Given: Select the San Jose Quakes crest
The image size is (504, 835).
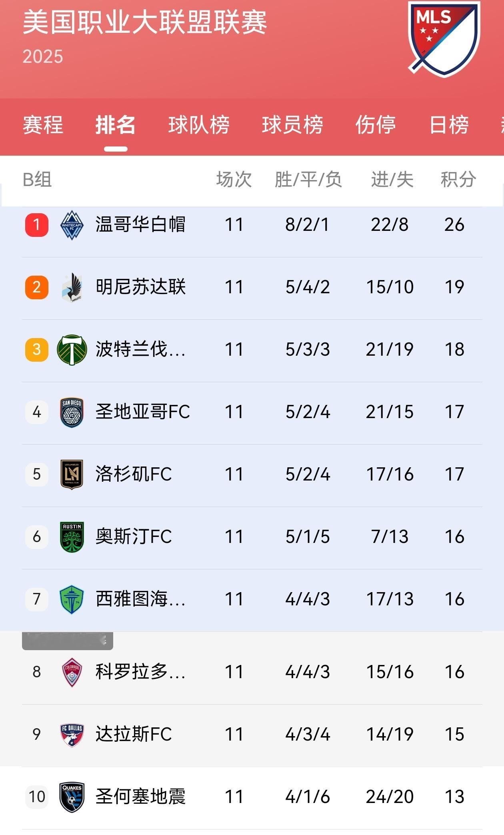Looking at the screenshot, I should (72, 797).
